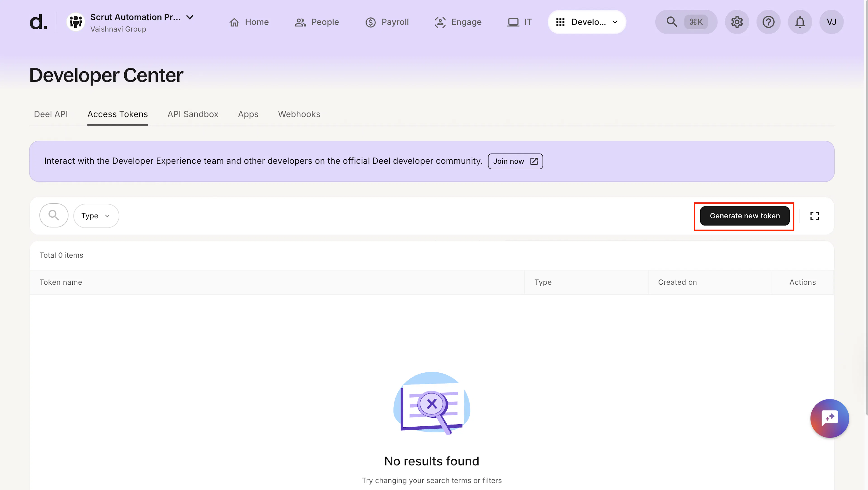Viewport: 868px width, 490px height.
Task: Click the Deel logo icon
Action: (x=38, y=22)
